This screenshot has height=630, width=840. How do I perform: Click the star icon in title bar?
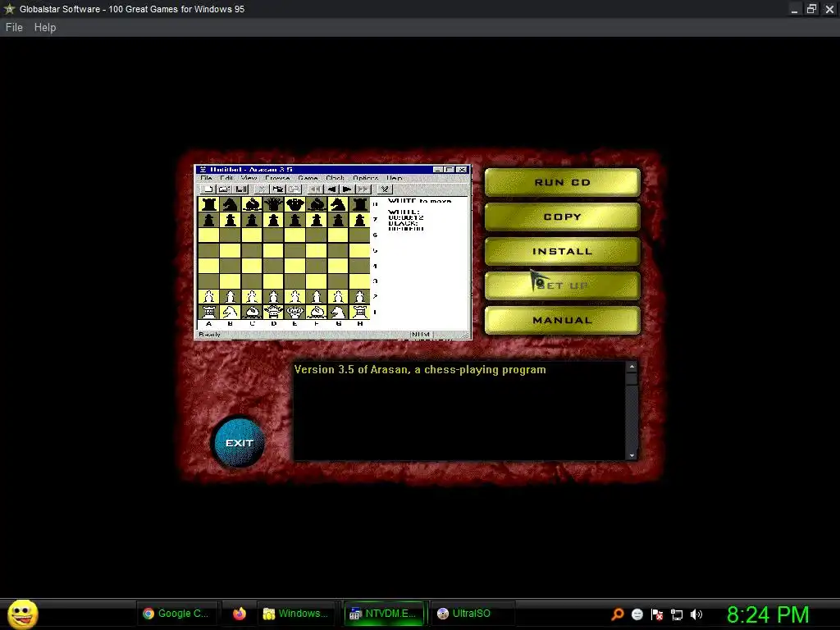[x=9, y=8]
